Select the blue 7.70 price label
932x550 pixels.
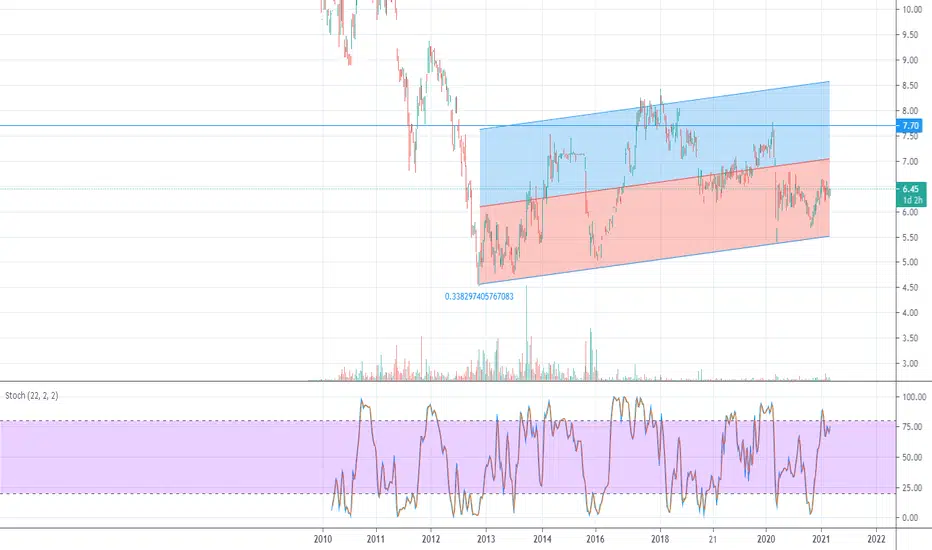(910, 125)
